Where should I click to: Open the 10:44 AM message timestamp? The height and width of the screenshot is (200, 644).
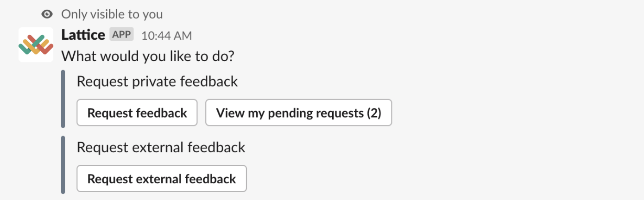[x=166, y=36]
